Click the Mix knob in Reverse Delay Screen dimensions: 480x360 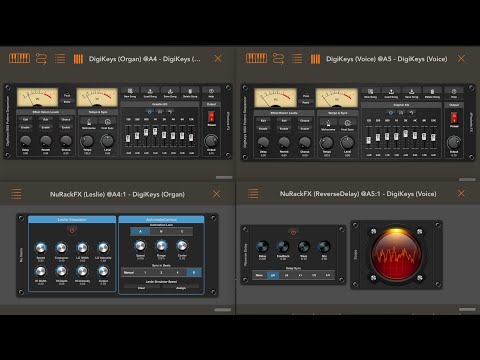click(x=324, y=247)
